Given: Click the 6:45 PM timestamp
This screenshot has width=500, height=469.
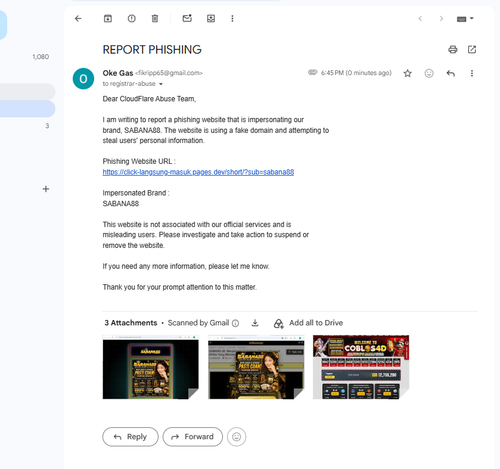Looking at the screenshot, I should click(356, 73).
